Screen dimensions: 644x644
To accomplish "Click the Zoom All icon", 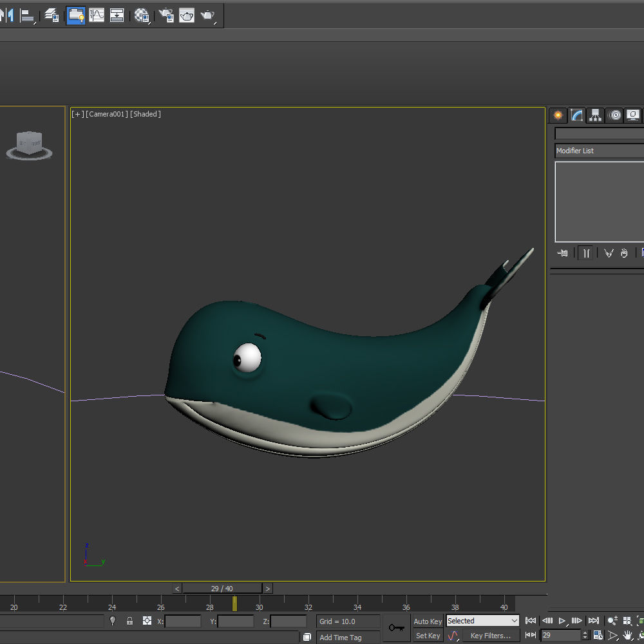I will (x=627, y=621).
